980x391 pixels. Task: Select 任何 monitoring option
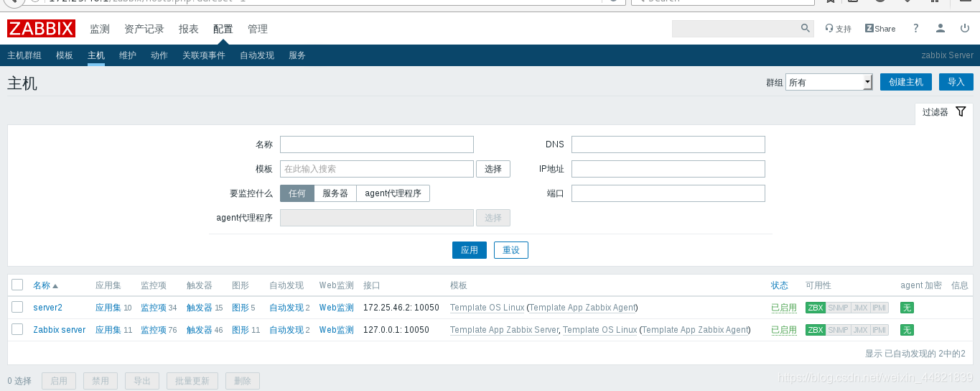tap(297, 193)
